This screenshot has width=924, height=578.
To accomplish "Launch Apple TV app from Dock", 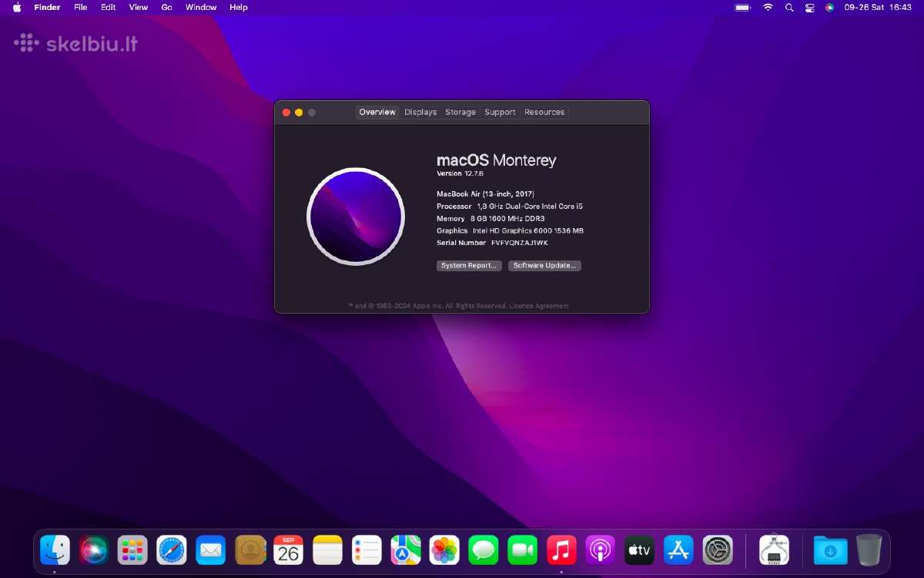I will coord(640,550).
